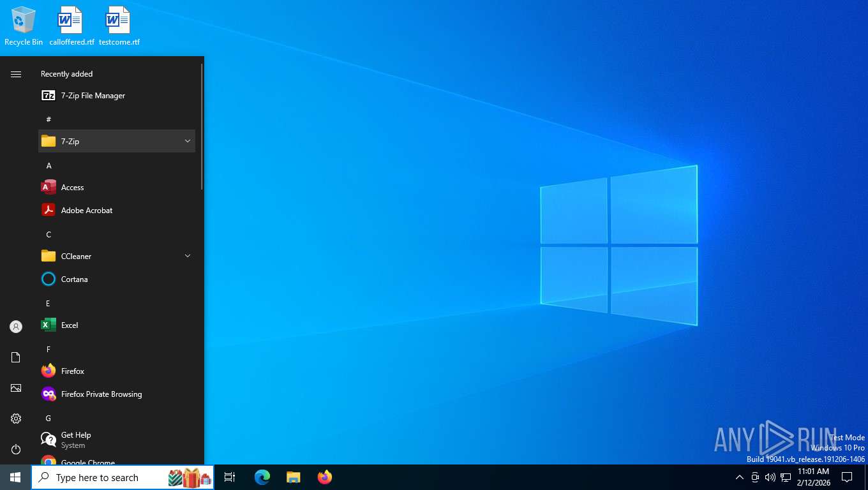Open the clock showing 11:01 AM

point(813,477)
